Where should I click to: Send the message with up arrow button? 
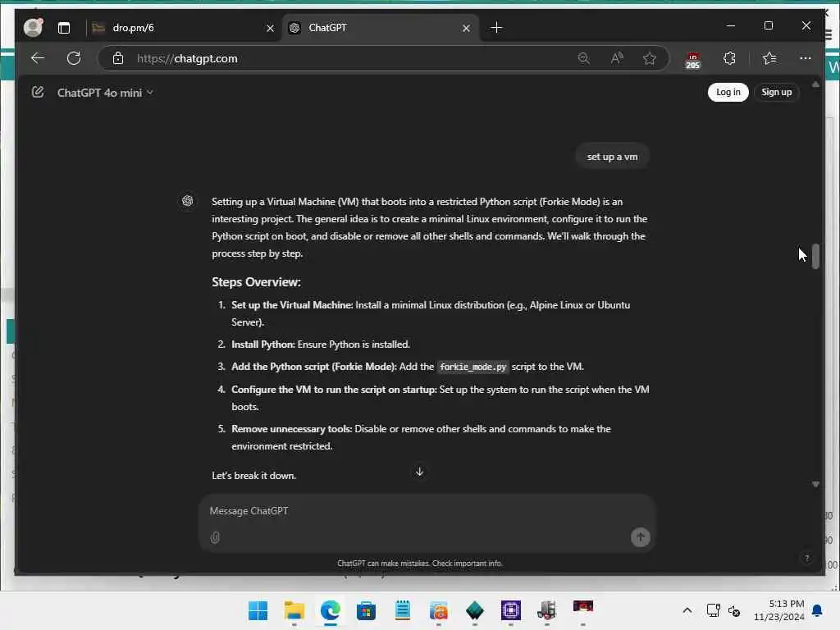point(640,536)
